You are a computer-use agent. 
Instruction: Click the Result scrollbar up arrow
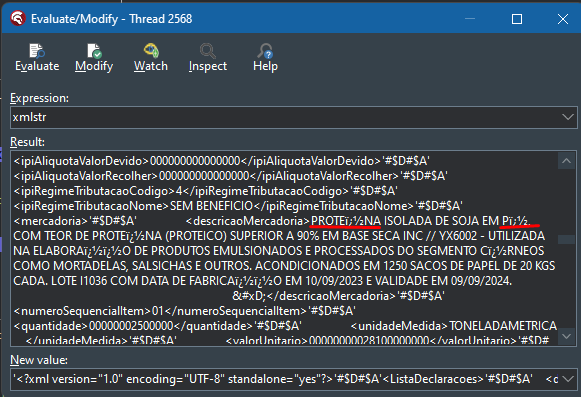point(566,161)
